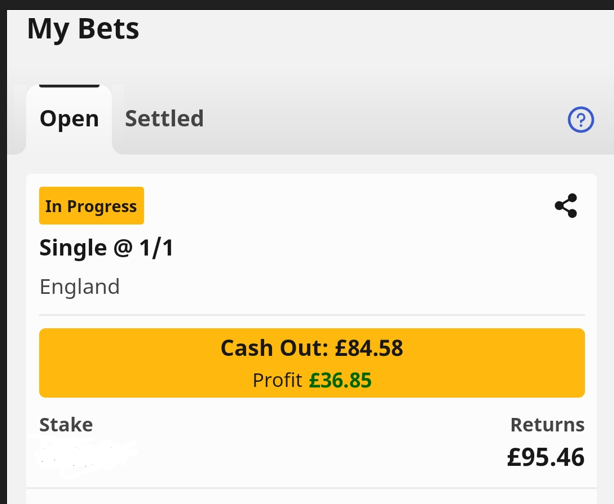The width and height of the screenshot is (614, 504).
Task: Click the green £36.85 profit figure
Action: (340, 380)
